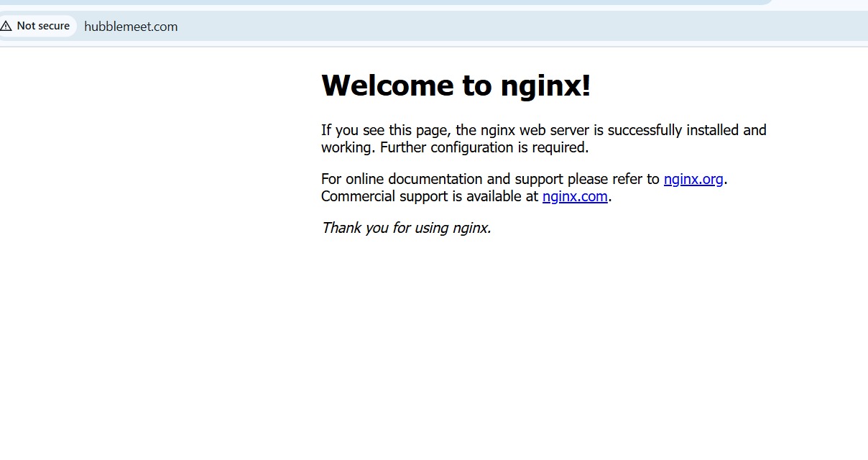Click the empty area of the address bar
The width and height of the screenshot is (868, 460).
point(503,27)
